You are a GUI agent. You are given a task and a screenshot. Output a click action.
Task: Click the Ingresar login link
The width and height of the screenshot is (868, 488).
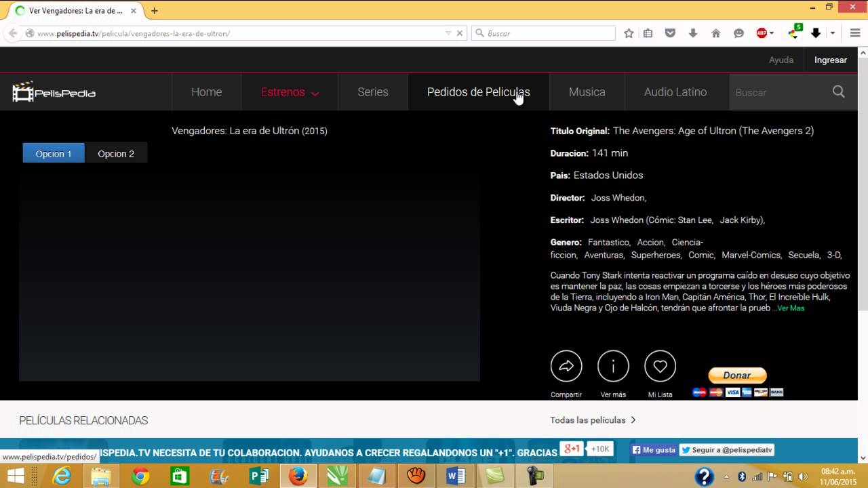pos(831,60)
